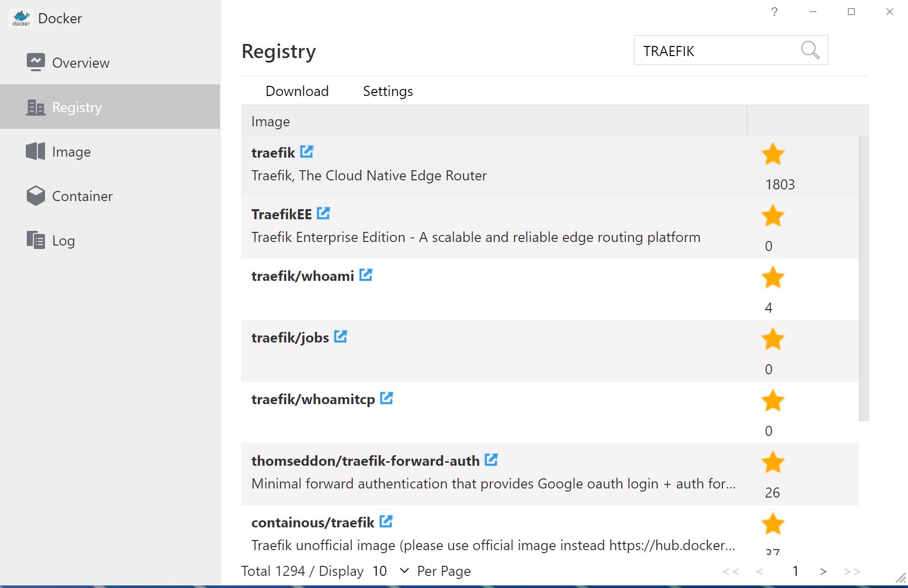This screenshot has width=908, height=588.
Task: Click the Download button
Action: click(297, 91)
